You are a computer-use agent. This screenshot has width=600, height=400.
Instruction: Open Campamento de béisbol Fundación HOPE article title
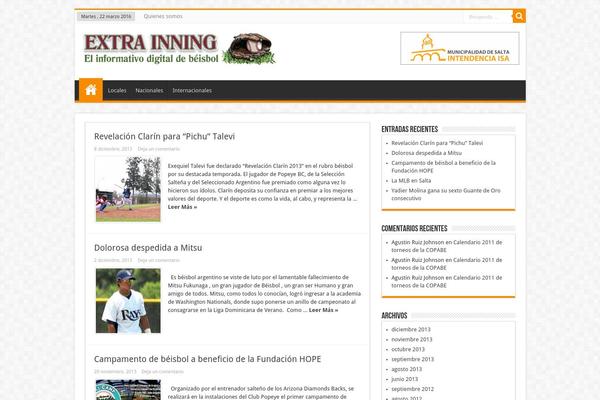click(207, 359)
